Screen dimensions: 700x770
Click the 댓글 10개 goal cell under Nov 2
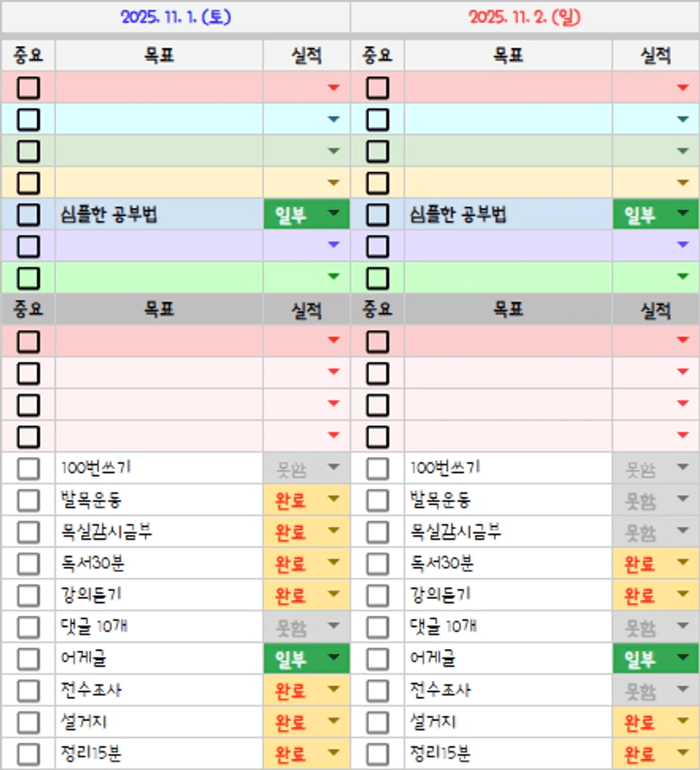point(508,627)
